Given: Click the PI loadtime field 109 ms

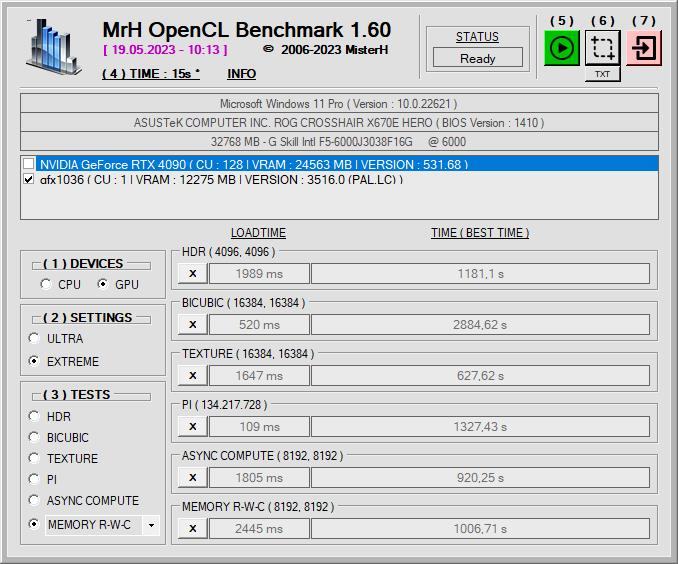Looking at the screenshot, I should click(x=259, y=426).
